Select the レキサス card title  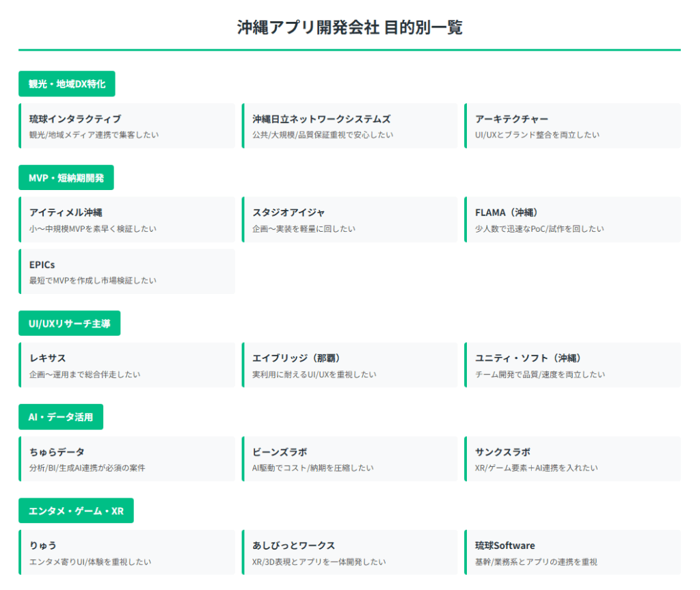click(47, 358)
